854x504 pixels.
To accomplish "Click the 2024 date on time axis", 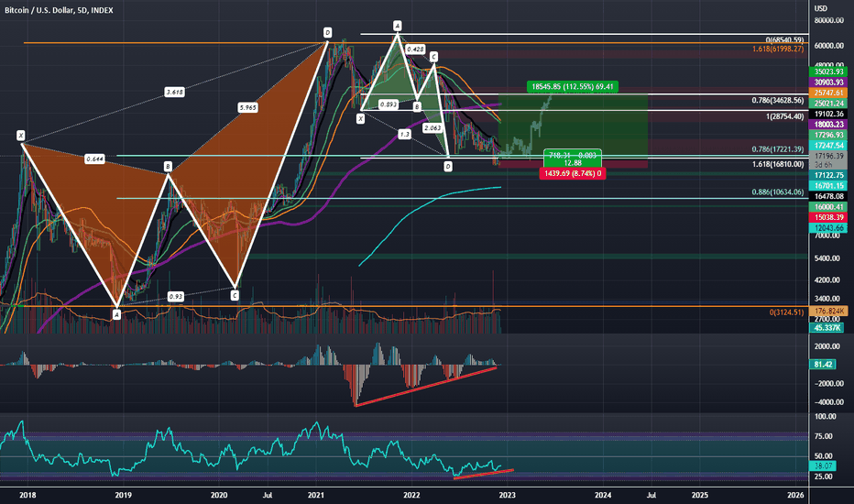I will coord(603,495).
